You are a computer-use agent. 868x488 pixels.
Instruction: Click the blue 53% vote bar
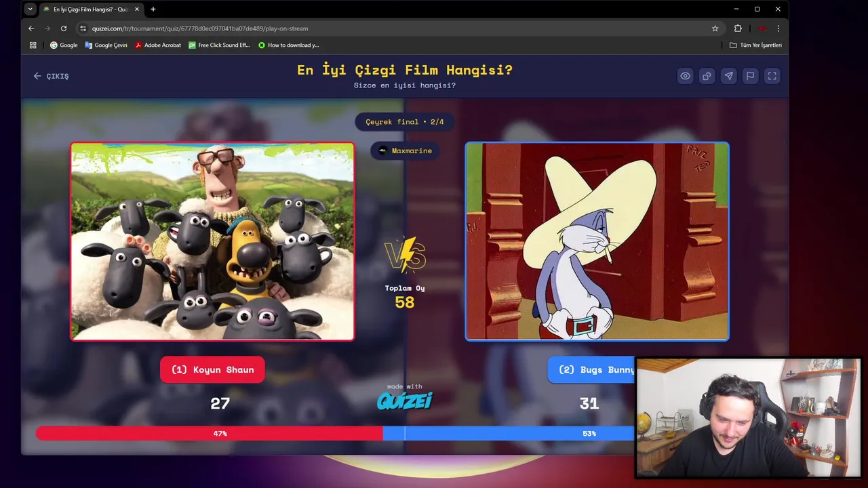(509, 433)
